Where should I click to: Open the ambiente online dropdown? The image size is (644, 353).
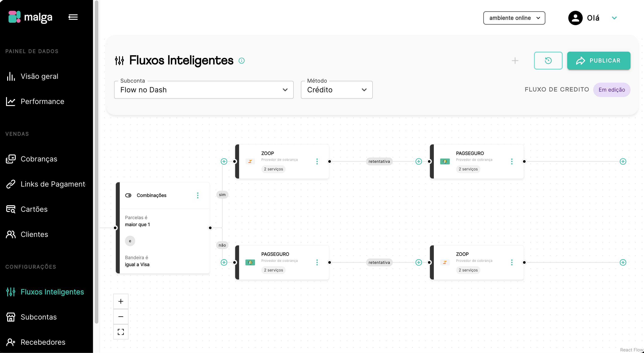(x=514, y=18)
